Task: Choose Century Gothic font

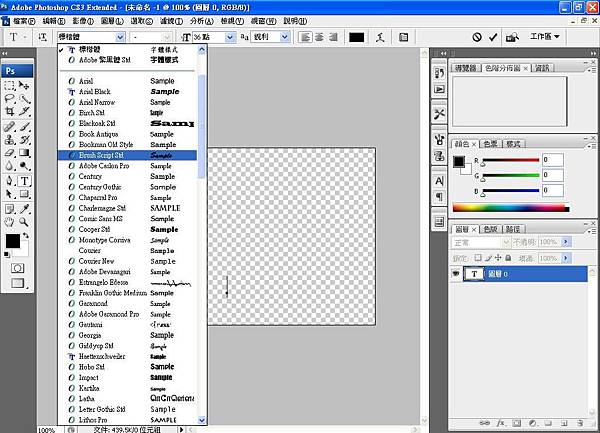Action: click(127, 187)
